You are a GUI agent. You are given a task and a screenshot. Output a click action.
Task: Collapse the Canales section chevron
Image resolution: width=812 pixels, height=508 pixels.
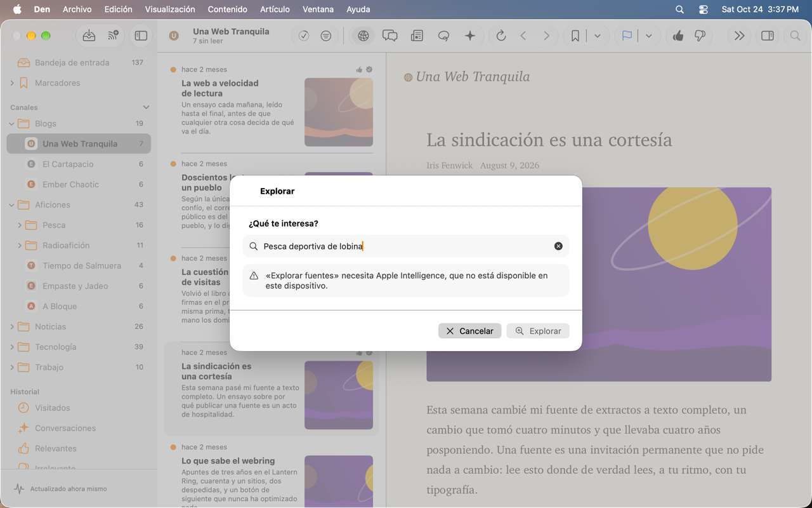[146, 107]
